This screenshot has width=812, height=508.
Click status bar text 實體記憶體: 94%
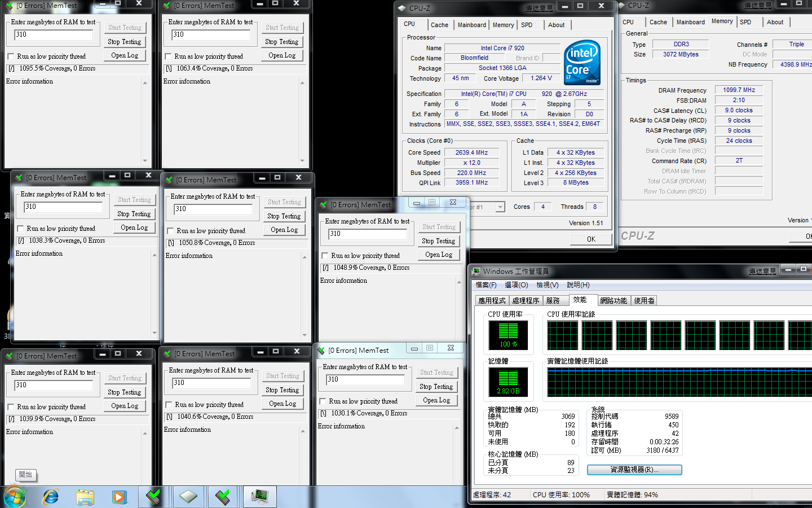coord(632,495)
